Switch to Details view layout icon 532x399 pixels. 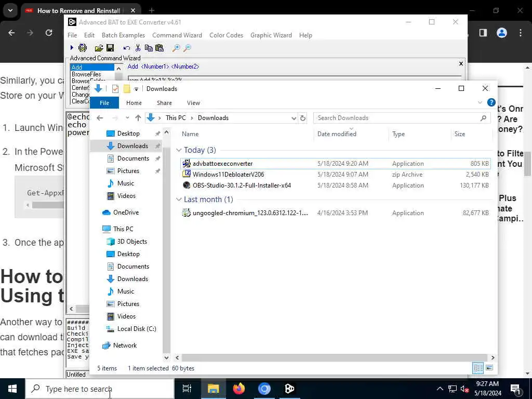click(478, 368)
